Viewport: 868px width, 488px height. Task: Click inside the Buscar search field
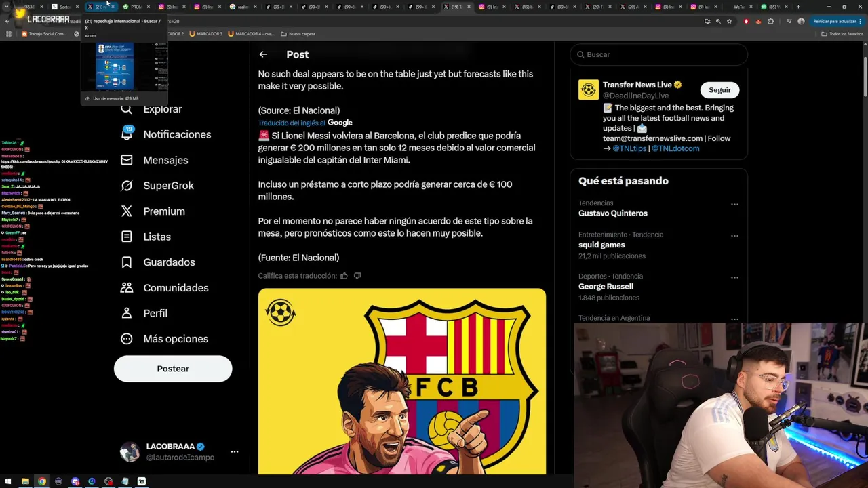(658, 54)
